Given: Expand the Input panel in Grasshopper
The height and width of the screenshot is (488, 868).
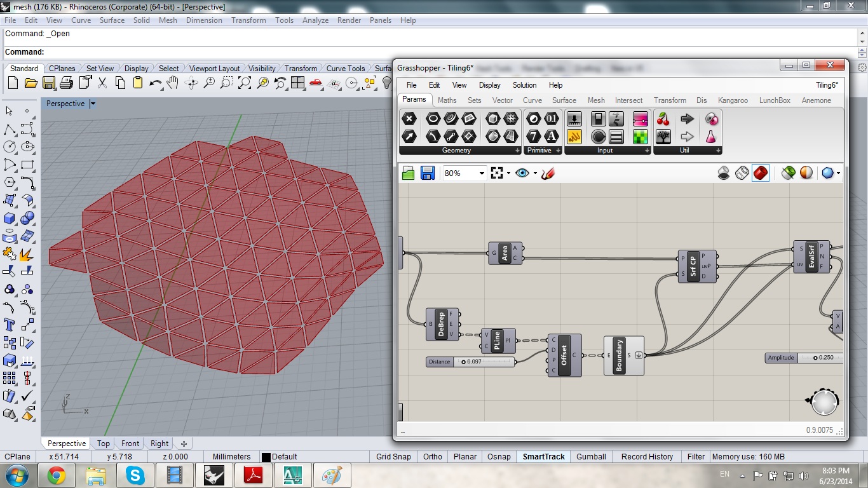Looking at the screenshot, I should [x=647, y=151].
